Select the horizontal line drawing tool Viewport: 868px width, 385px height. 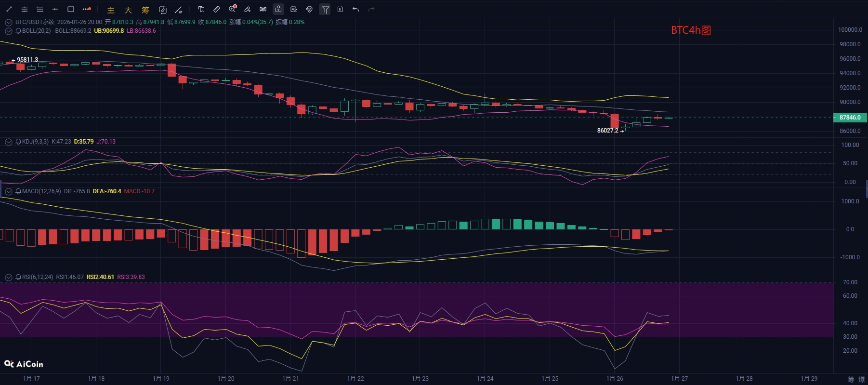[x=55, y=9]
